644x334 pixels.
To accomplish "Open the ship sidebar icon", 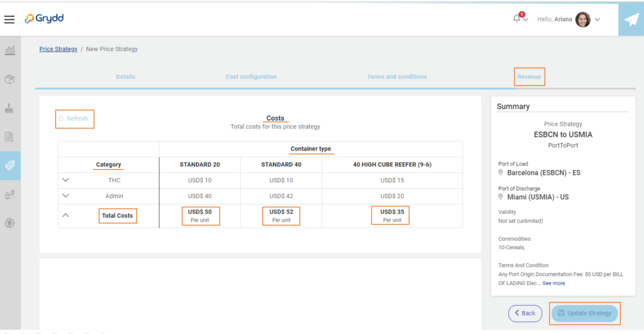I will (x=9, y=108).
